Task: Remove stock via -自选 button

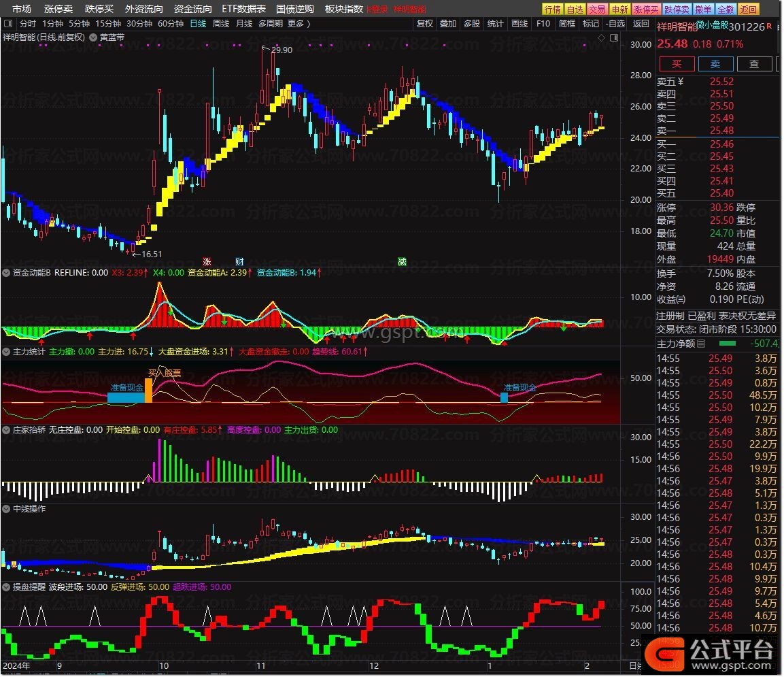Action: pyautogui.click(x=615, y=24)
